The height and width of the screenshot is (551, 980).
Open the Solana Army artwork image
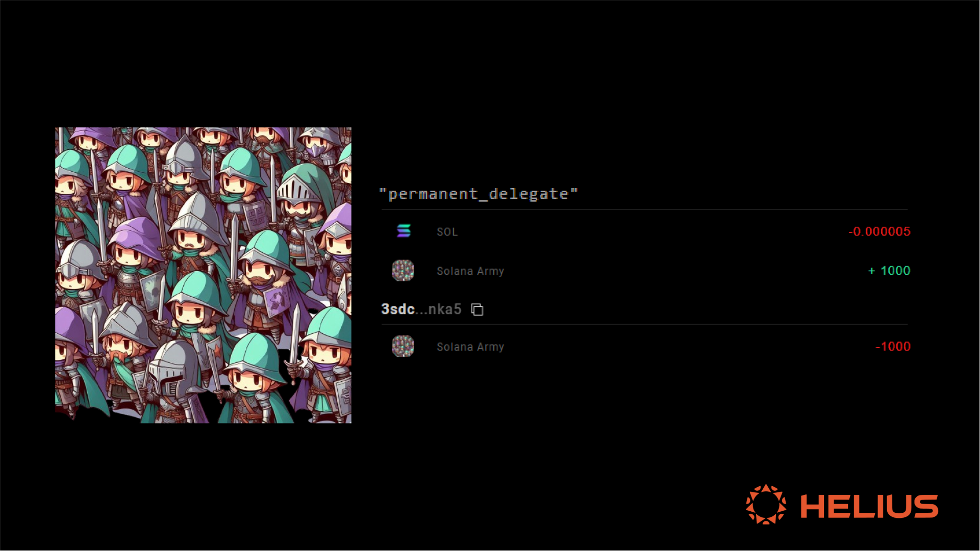point(203,275)
